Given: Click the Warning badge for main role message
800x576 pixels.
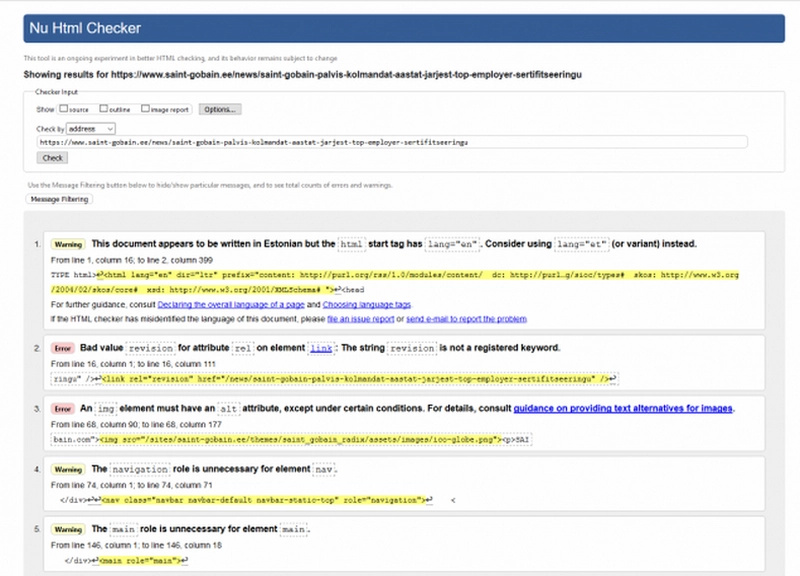Looking at the screenshot, I should point(68,529).
